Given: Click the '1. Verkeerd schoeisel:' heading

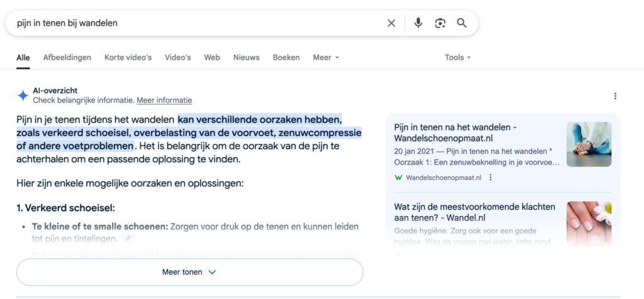Looking at the screenshot, I should (x=65, y=208).
